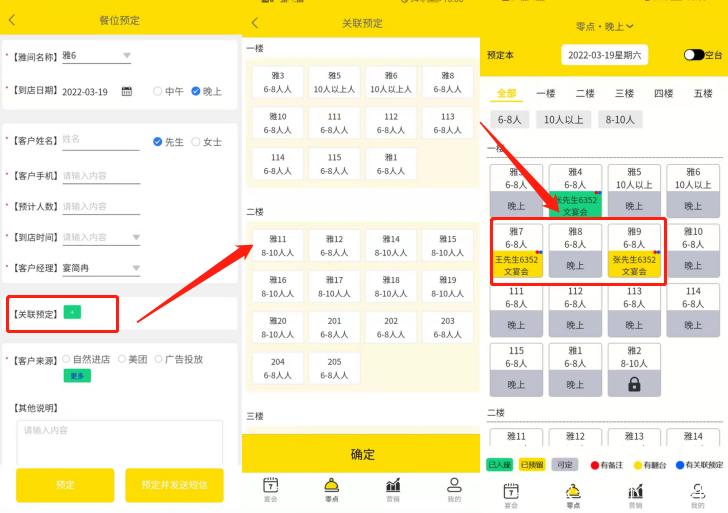The height and width of the screenshot is (513, 728).
Task: Open the 115 room card on right screen
Action: pyautogui.click(x=516, y=370)
